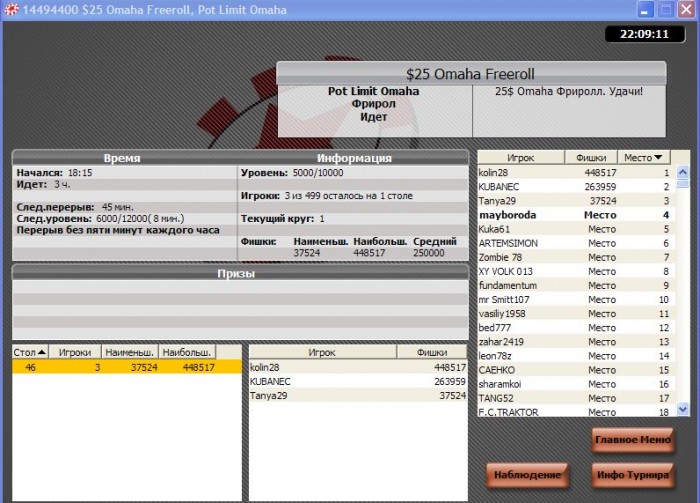Open Инфо Турнира button
This screenshot has width=700, height=503.
tap(632, 475)
